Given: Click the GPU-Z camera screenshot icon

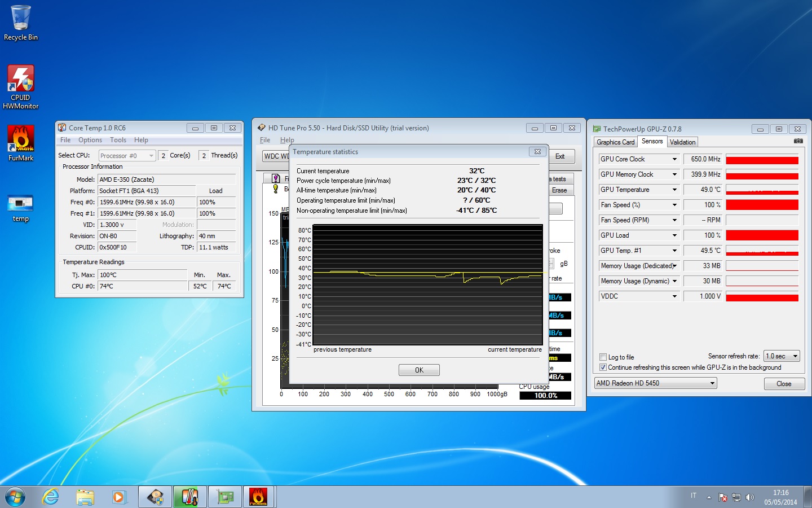Looking at the screenshot, I should click(x=798, y=141).
